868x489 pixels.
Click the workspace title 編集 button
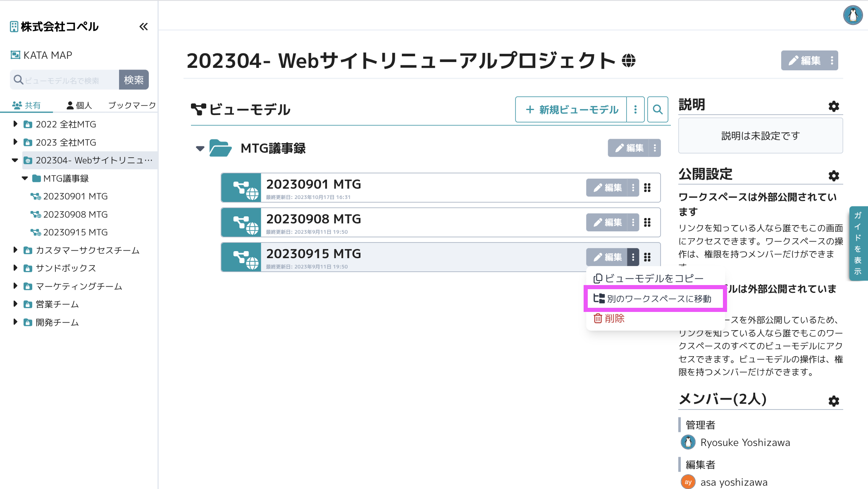[804, 61]
